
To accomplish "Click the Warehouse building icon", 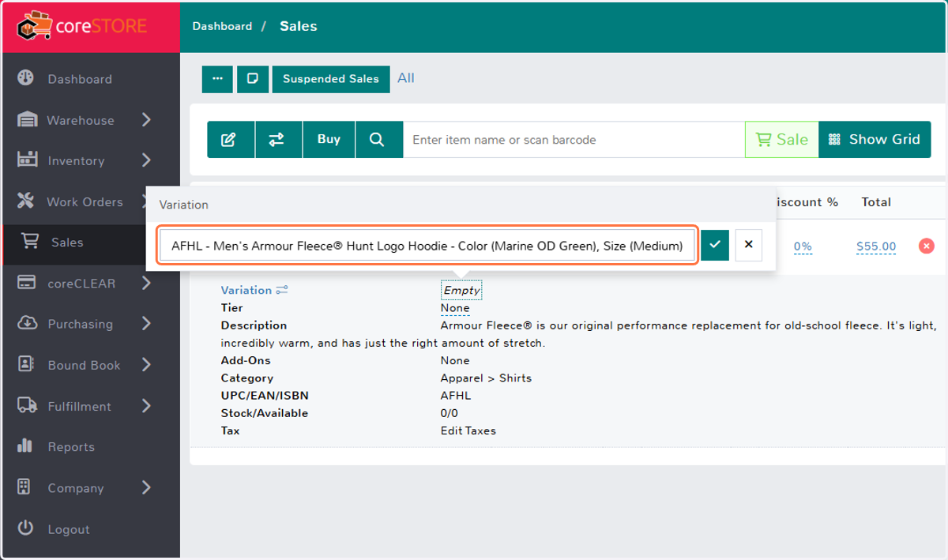I will tap(27, 119).
